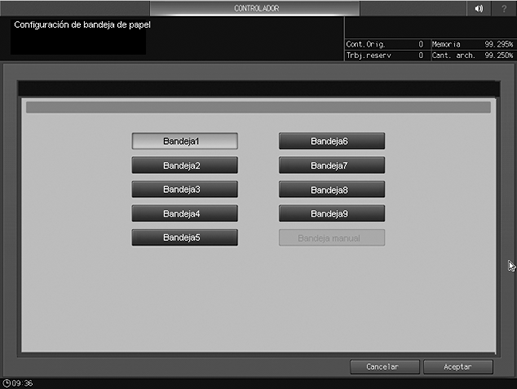Select the Bandeja9 tray button
Viewport: 517px width, 389px height.
[x=332, y=213]
